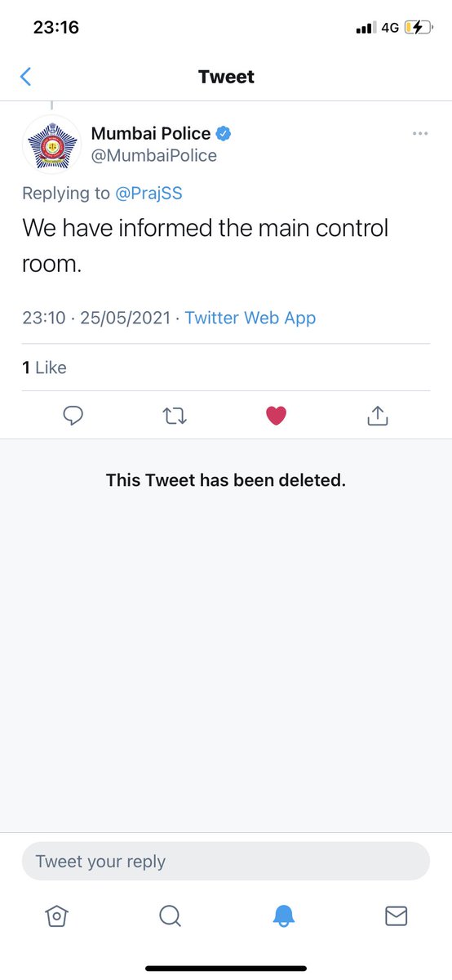
Task: Open the @PrajSS mention link
Action: pyautogui.click(x=148, y=194)
